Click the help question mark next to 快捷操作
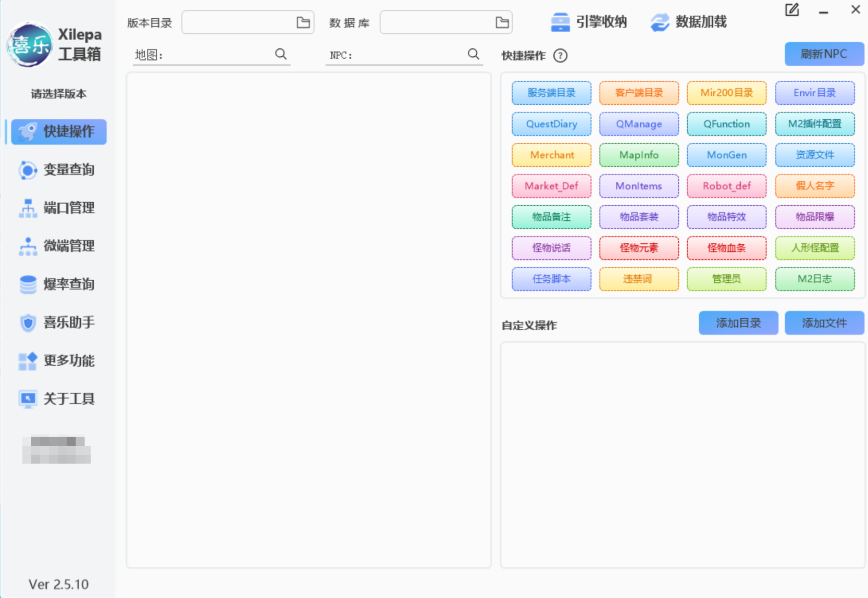The height and width of the screenshot is (598, 868). [560, 56]
